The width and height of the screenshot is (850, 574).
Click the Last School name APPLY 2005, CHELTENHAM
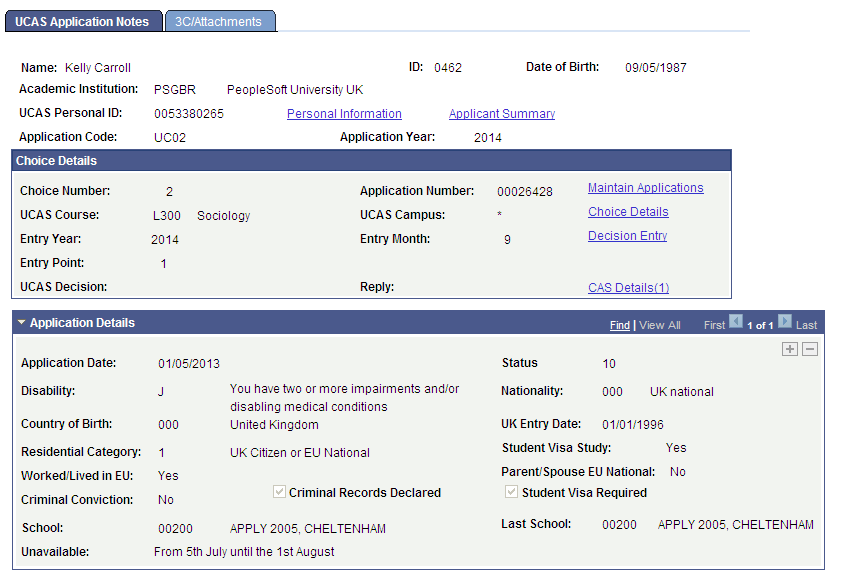click(x=736, y=525)
